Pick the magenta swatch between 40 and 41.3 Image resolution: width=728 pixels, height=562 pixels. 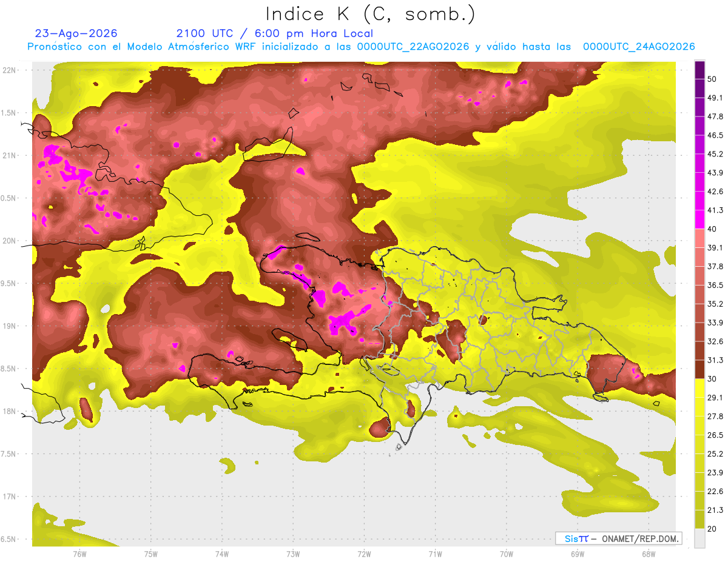pos(699,219)
